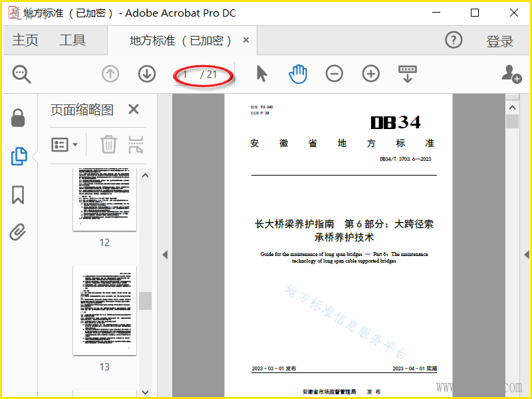This screenshot has height=399, width=532.
Task: Click the 安徽省地方标准 heading line
Action: [x=342, y=143]
